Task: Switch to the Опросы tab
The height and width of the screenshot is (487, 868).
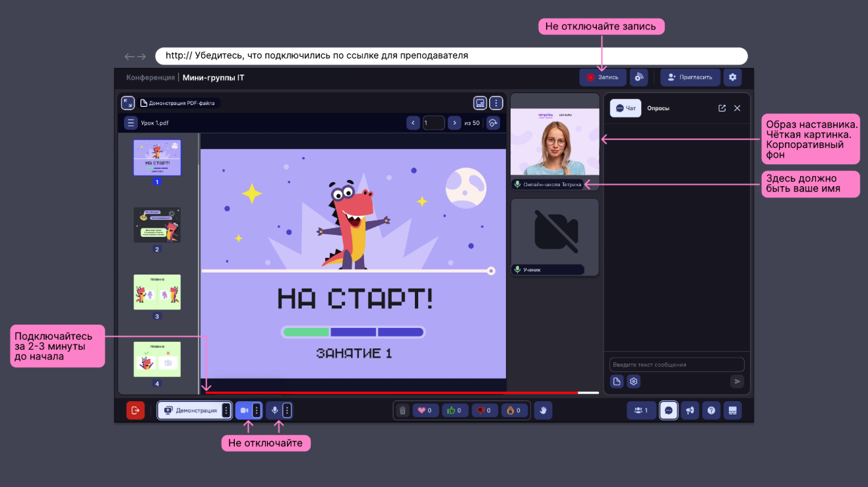Action: pos(658,108)
